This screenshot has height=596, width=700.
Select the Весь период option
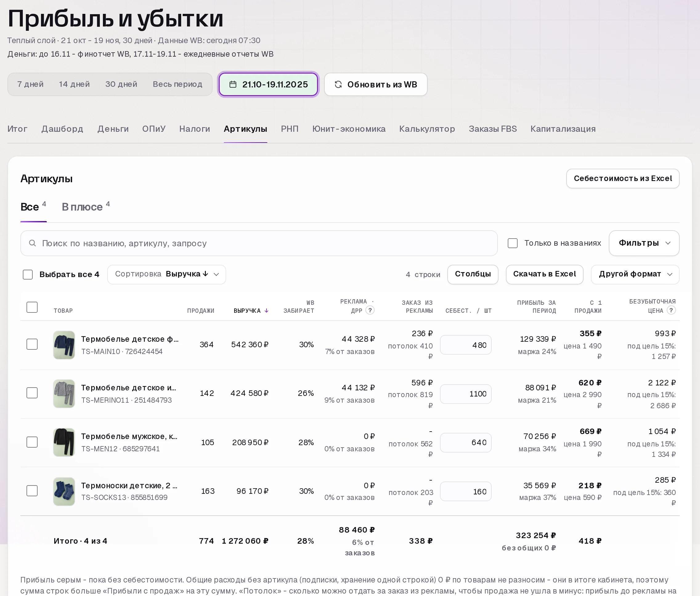pyautogui.click(x=177, y=84)
